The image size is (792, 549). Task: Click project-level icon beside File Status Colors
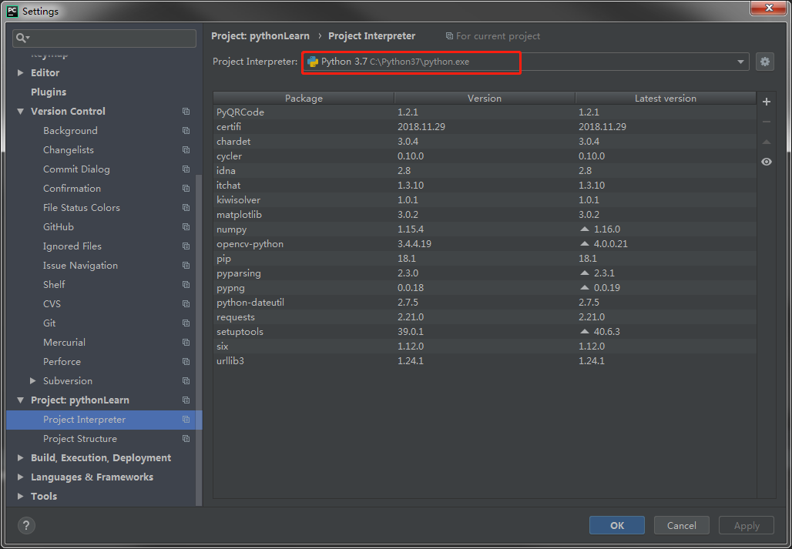pyautogui.click(x=186, y=208)
